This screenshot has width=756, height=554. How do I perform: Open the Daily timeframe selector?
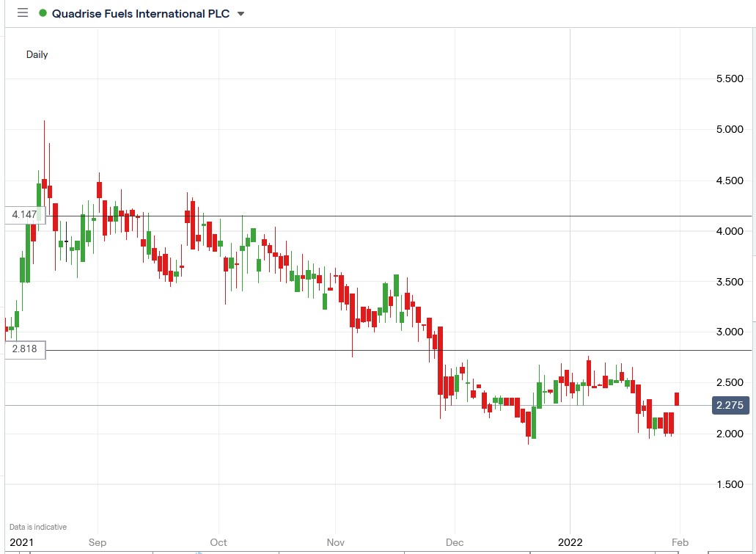[x=37, y=54]
